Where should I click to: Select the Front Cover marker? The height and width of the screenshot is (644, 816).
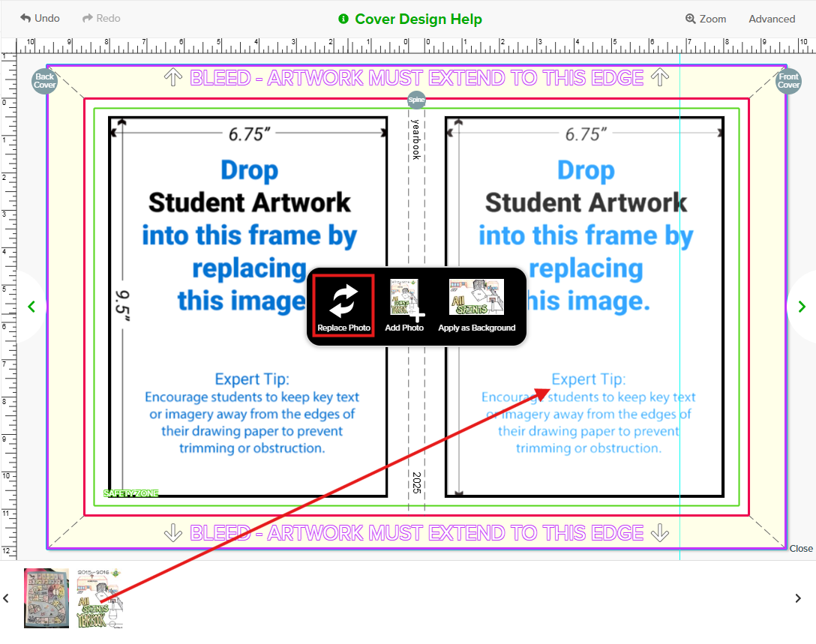[788, 81]
